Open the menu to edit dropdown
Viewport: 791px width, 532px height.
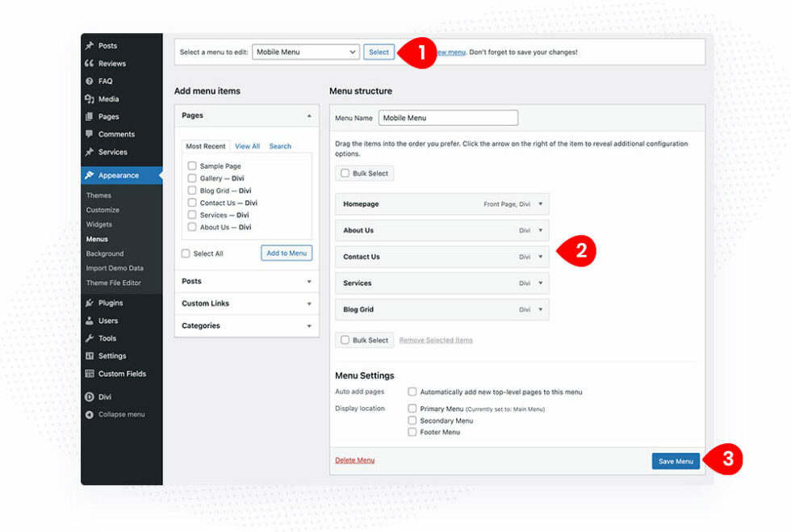coord(305,51)
